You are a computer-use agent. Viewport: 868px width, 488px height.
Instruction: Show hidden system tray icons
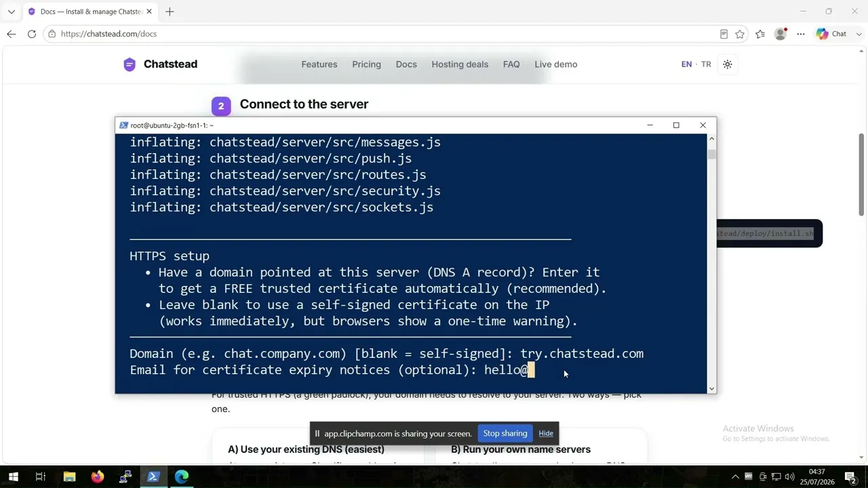click(734, 476)
